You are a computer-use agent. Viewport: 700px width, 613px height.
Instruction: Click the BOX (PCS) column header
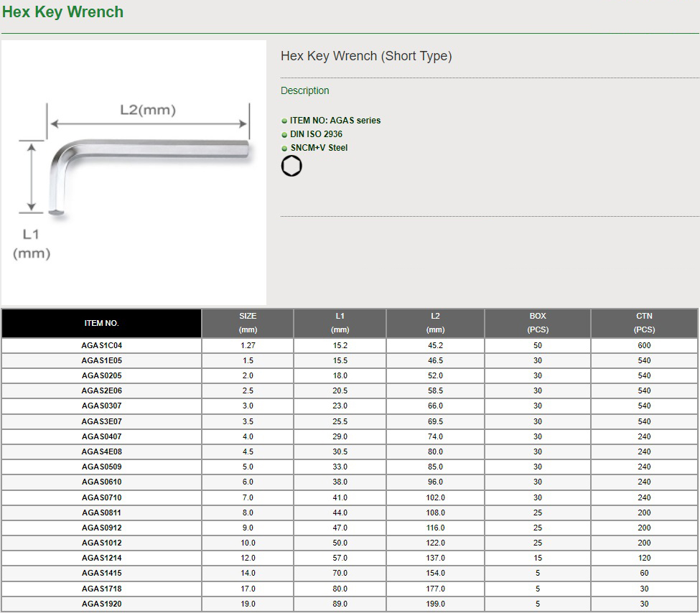[x=538, y=323]
